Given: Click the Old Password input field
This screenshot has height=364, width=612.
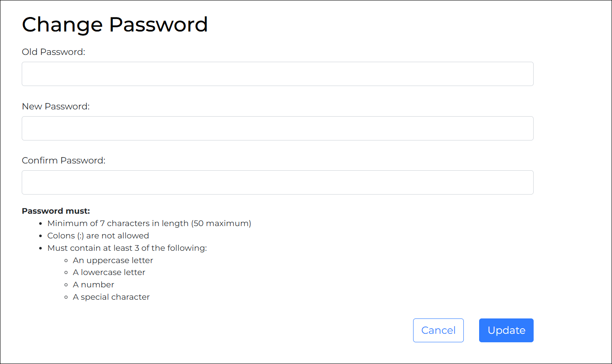Looking at the screenshot, I should coord(277,74).
